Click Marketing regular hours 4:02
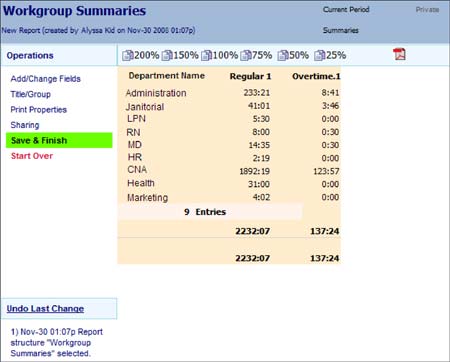 261,197
